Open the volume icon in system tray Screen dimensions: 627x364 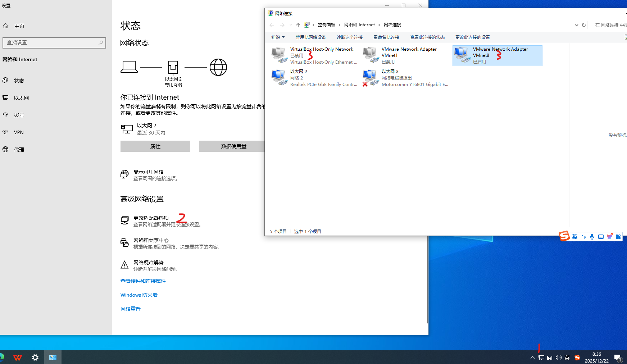tap(558, 358)
